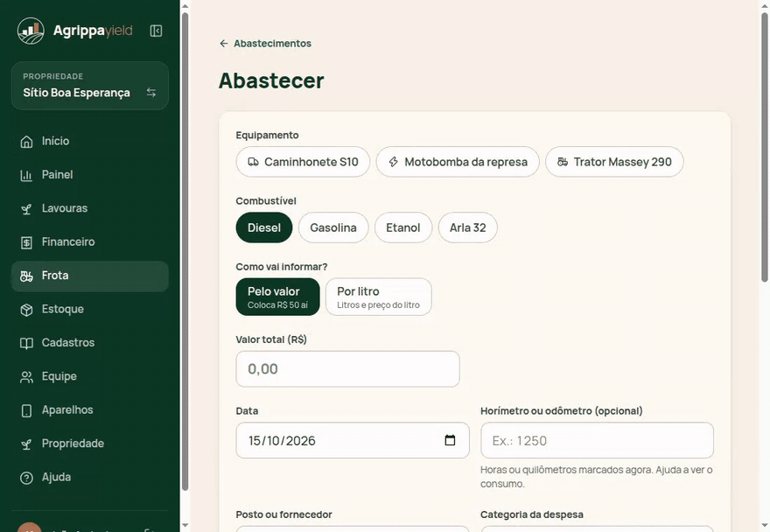Screen dimensions: 770x532
Task: Select the Arla 32 fuel option
Action: (x=467, y=227)
